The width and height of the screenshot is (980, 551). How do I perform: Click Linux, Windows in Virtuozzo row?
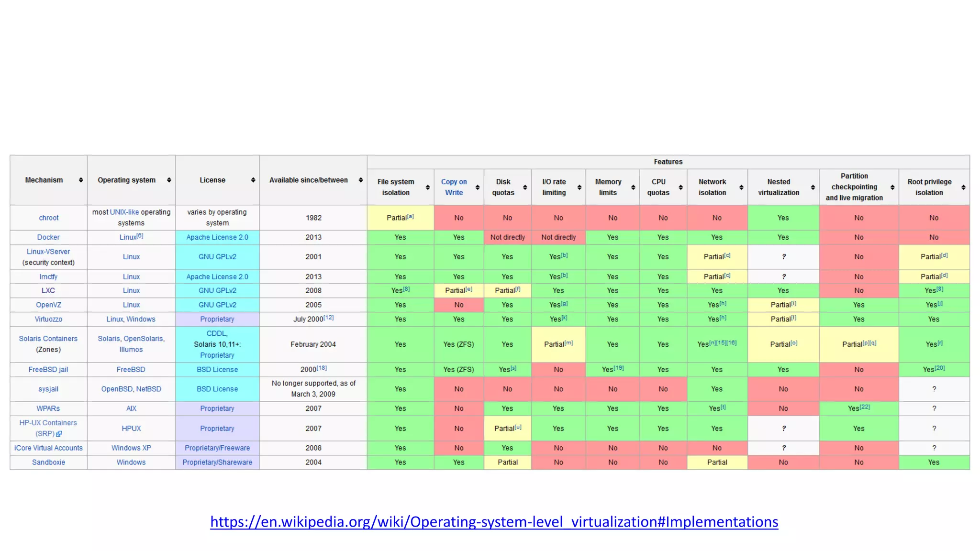coord(131,320)
